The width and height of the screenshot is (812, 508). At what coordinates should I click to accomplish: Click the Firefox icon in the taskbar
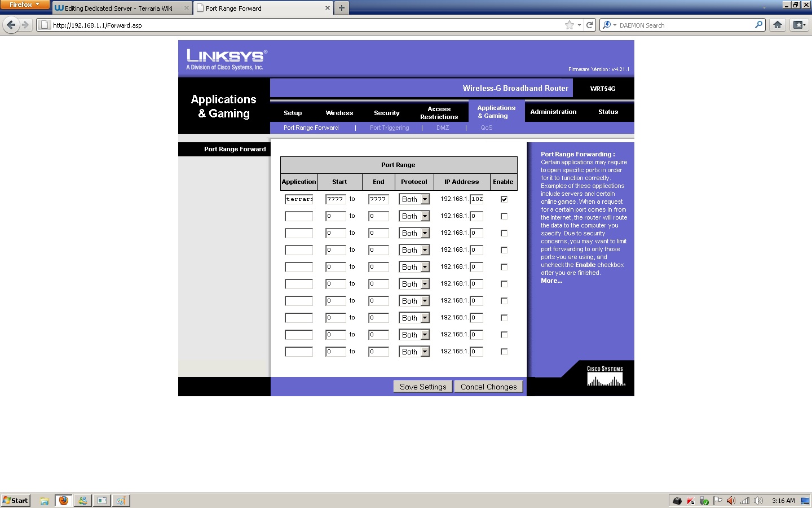coord(64,501)
